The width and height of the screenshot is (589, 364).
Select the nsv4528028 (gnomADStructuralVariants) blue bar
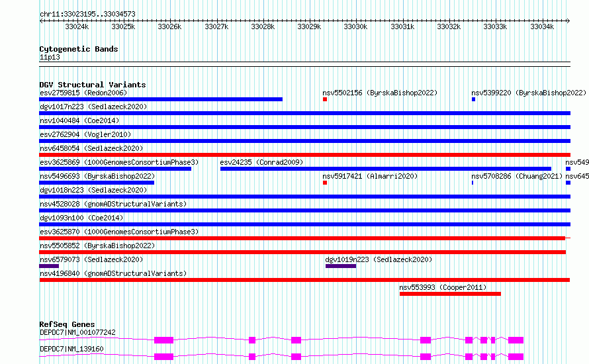tap(304, 210)
